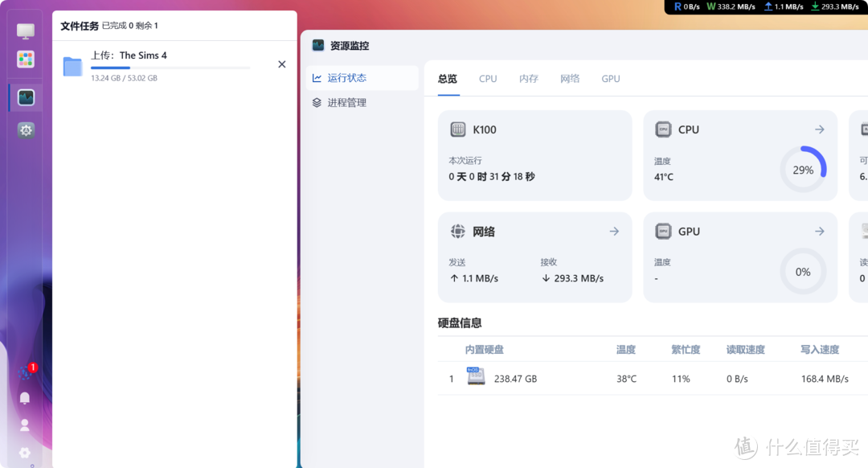Click the processor icon on the CPU card
Image resolution: width=868 pixels, height=468 pixels.
point(662,129)
